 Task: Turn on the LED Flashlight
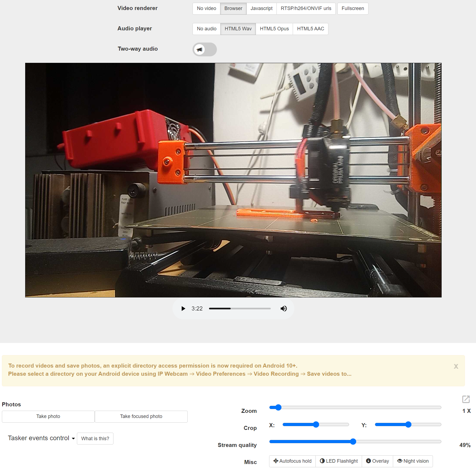coord(339,461)
